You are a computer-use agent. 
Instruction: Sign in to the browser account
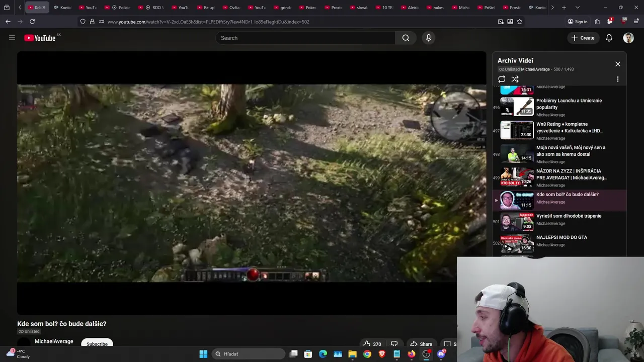tap(577, 22)
